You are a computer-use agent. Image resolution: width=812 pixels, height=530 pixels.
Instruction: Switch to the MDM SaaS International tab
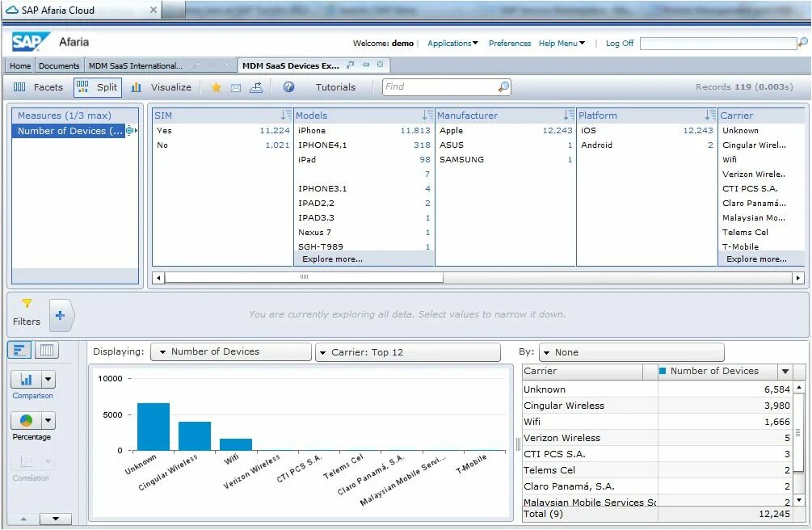[x=136, y=65]
